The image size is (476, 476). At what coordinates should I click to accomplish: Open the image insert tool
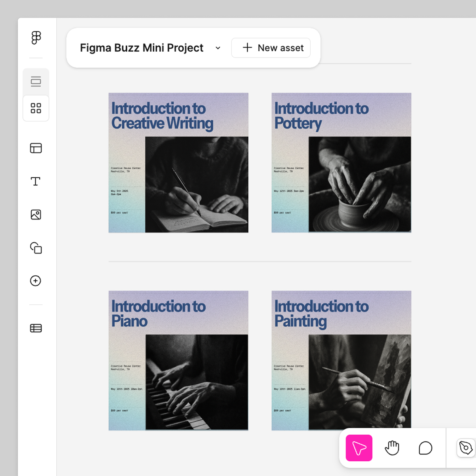pos(36,215)
